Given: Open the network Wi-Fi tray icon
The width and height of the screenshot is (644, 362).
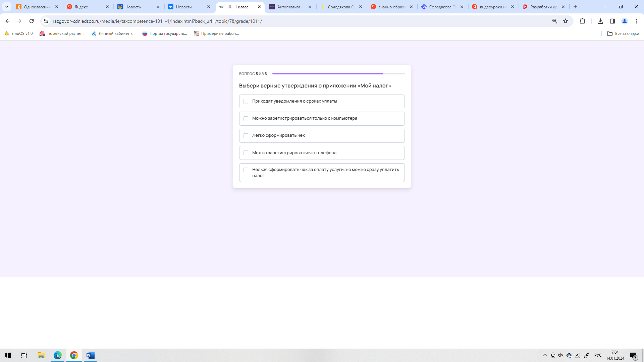Looking at the screenshot, I should click(578, 355).
